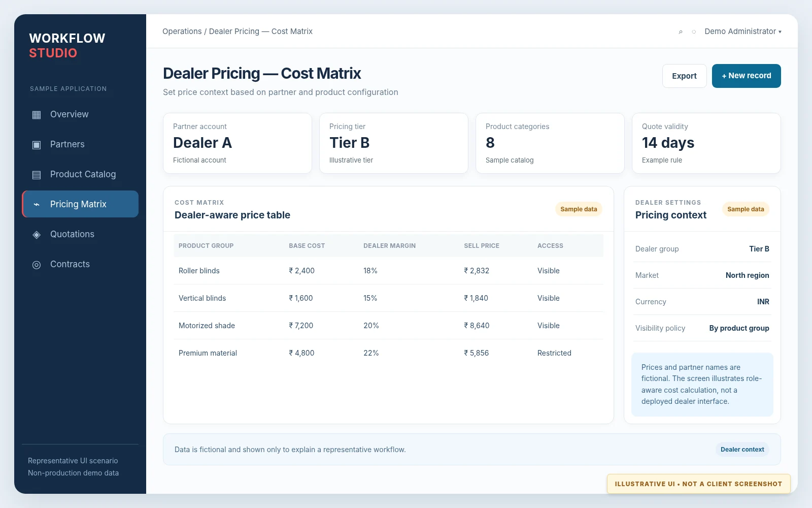Click the Product Catalog list icon
This screenshot has width=812, height=508.
pyautogui.click(x=37, y=175)
